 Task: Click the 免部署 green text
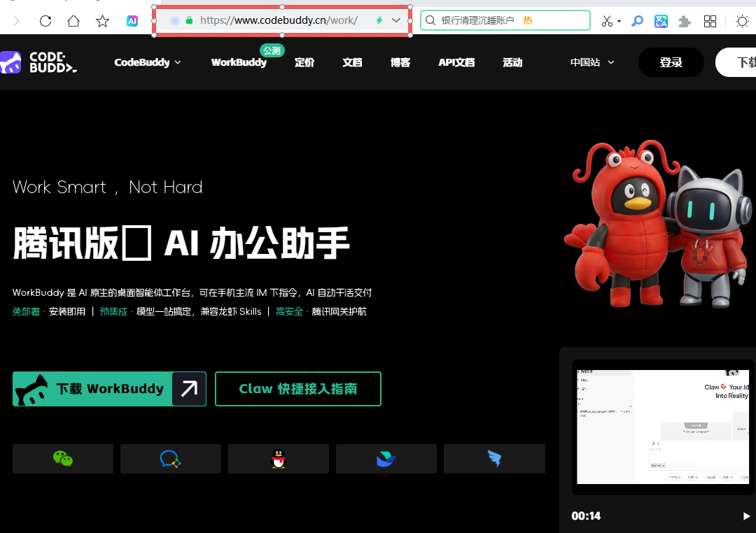(26, 311)
